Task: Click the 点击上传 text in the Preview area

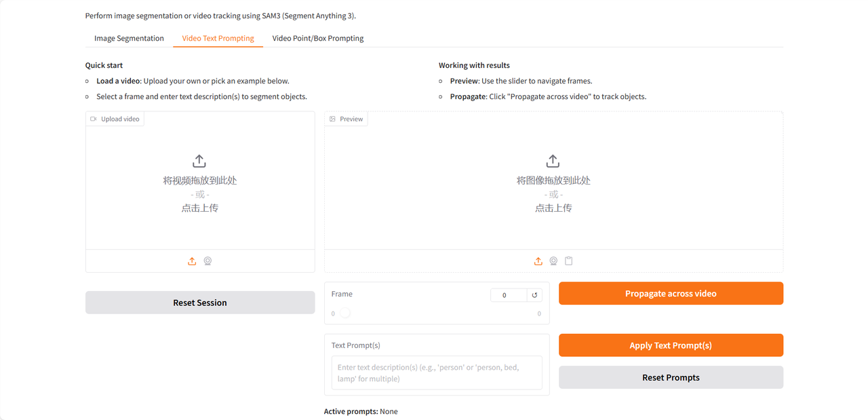Action: pos(553,208)
